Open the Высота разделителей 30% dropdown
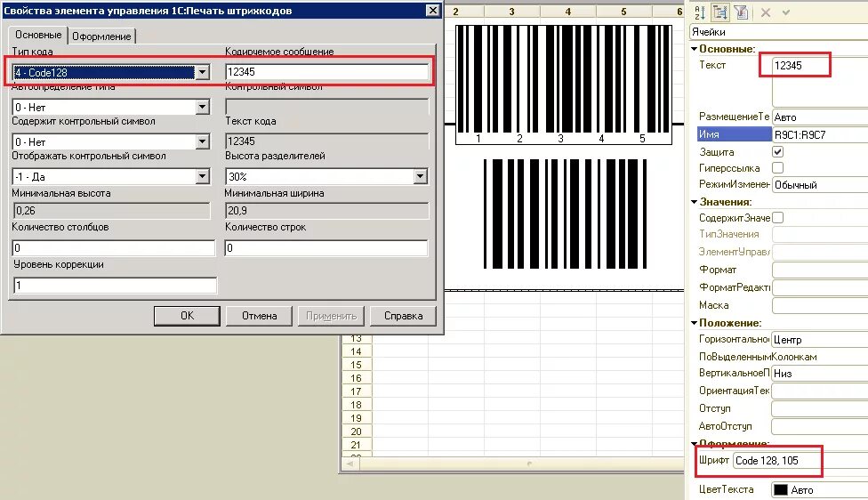Image resolution: width=868 pixels, height=500 pixels. click(420, 177)
